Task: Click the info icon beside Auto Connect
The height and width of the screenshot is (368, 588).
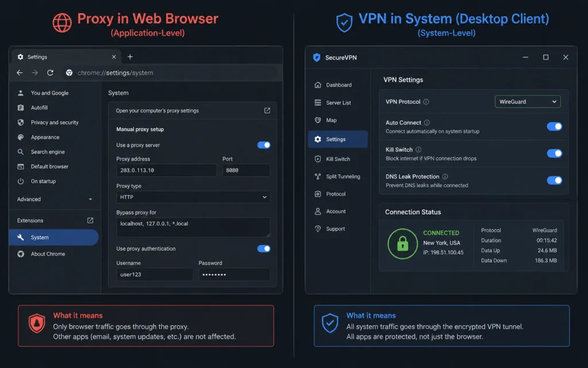Action: coord(427,122)
